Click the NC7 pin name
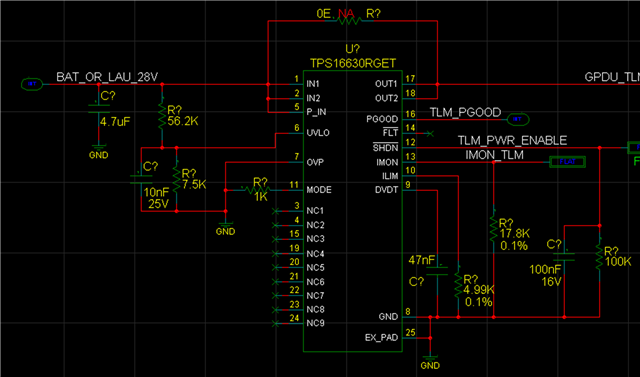 coord(316,295)
